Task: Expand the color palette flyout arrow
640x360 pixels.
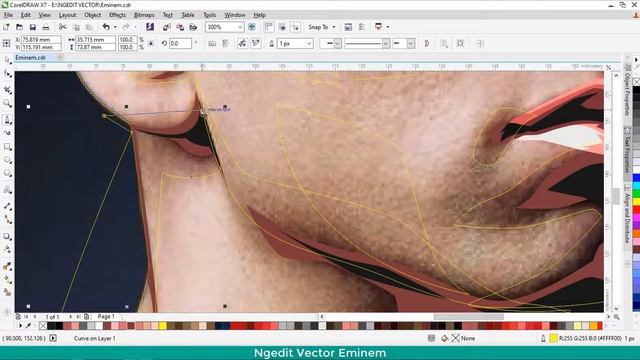Action: point(20,326)
